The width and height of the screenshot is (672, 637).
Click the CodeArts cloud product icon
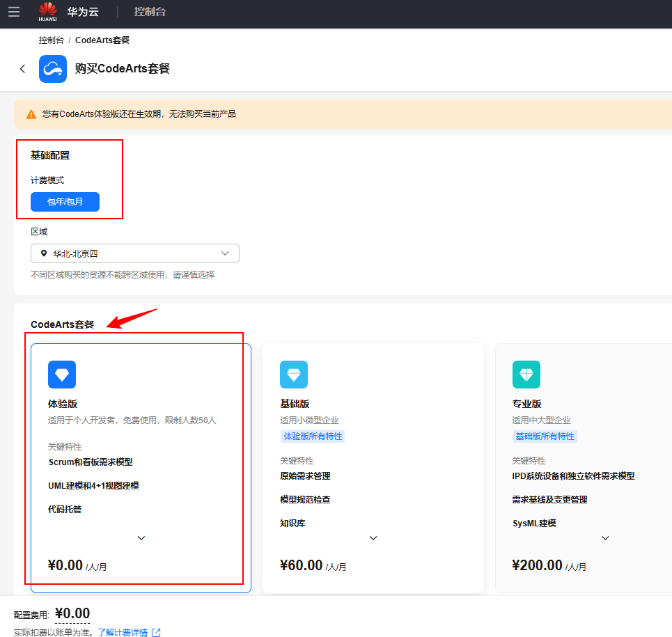coord(53,68)
